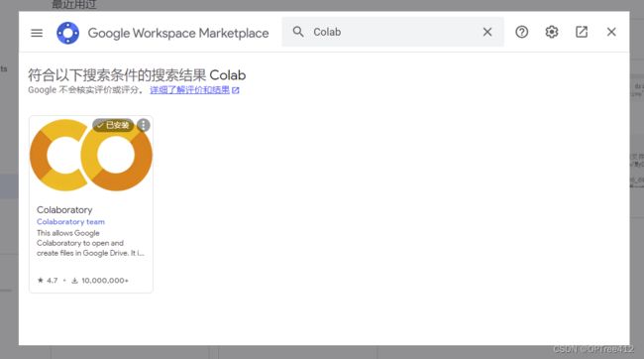Close the Marketplace dialog

pyautogui.click(x=611, y=32)
